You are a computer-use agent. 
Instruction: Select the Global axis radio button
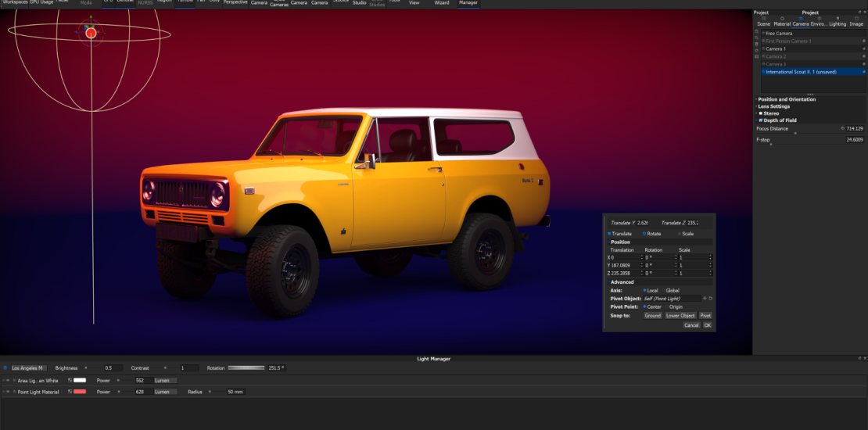664,291
